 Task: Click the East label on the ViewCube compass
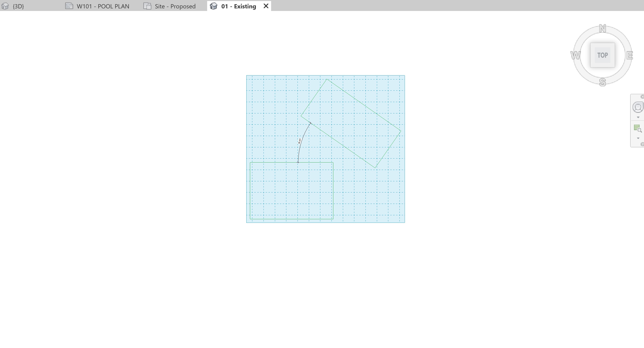[x=629, y=55]
